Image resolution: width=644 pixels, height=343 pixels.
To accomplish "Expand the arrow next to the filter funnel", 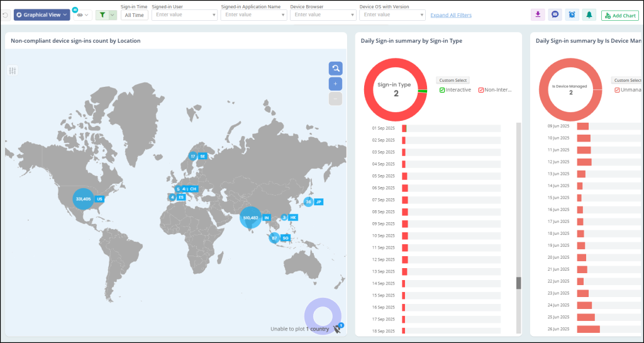I will 113,14.
